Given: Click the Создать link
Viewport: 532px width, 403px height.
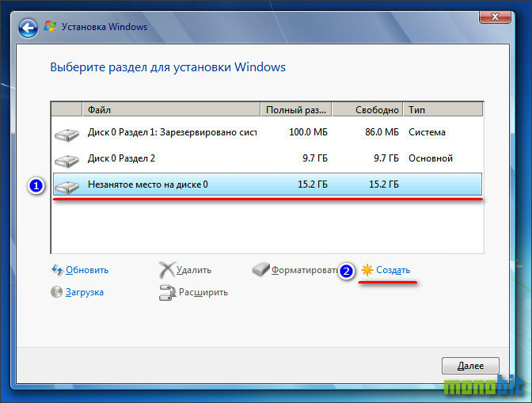Looking at the screenshot, I should [x=393, y=270].
